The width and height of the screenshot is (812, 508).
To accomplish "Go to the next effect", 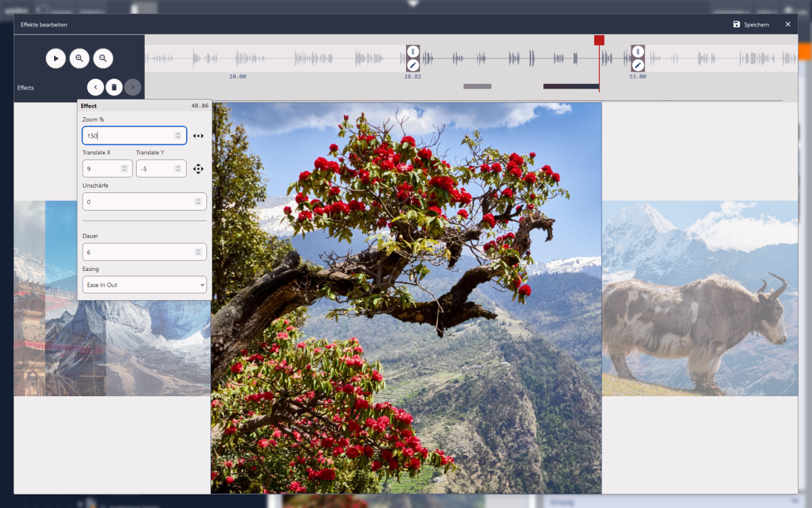I will (133, 87).
